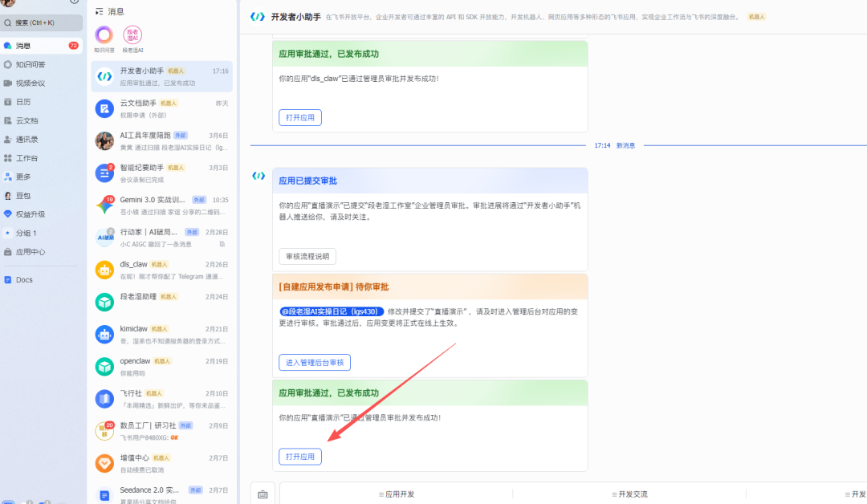Screen dimensions: 867x504
Task: Click the 审核流程说明 button
Action: (x=307, y=257)
